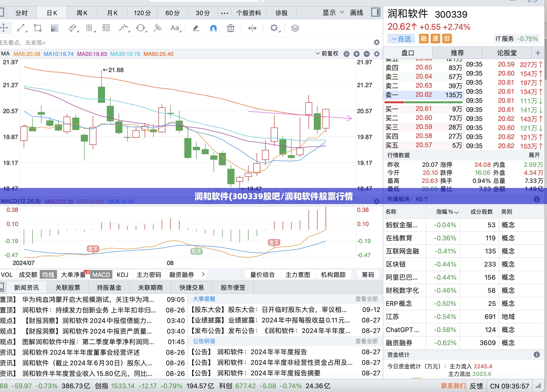
Task: Toggle the VOL indicator
Action: pos(7,275)
